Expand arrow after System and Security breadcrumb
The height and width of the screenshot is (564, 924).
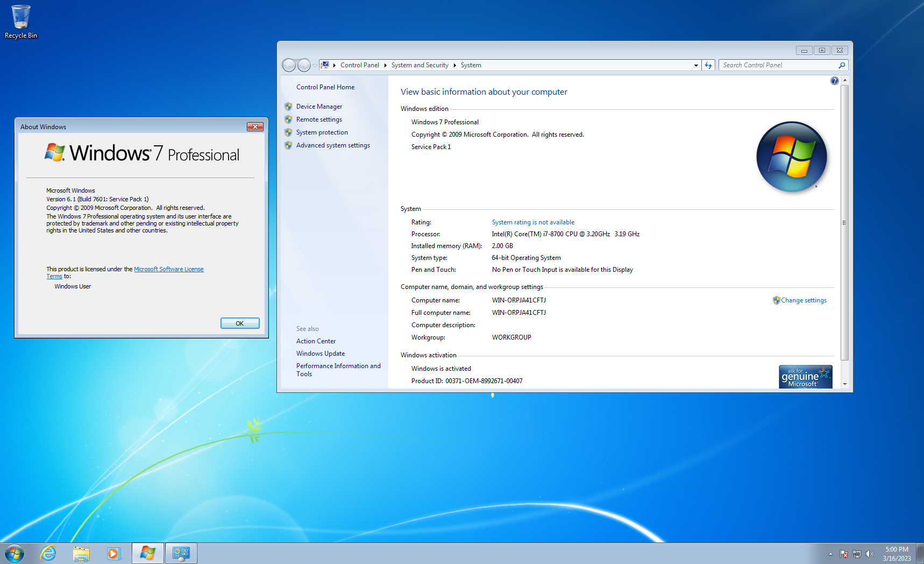coord(454,65)
